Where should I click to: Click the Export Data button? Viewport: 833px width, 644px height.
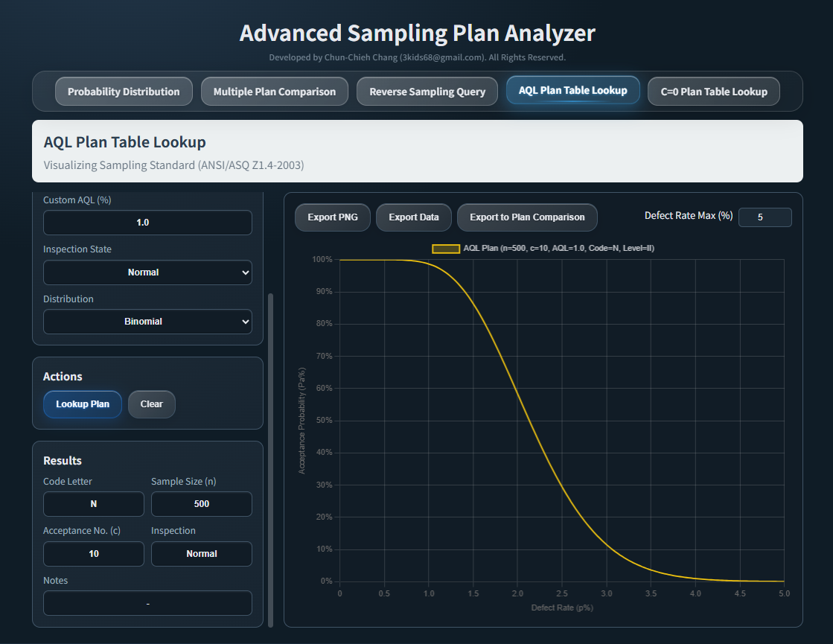(413, 217)
